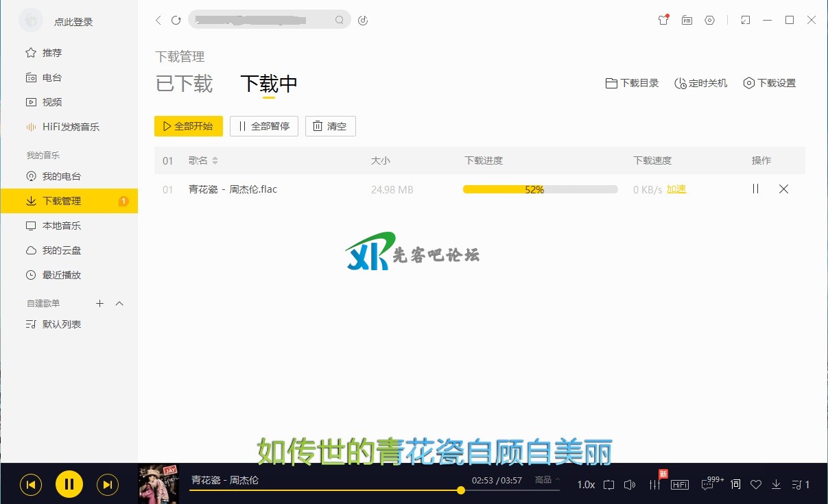Expand the 高品 audio quality selector
This screenshot has height=504, width=828.
tap(547, 480)
